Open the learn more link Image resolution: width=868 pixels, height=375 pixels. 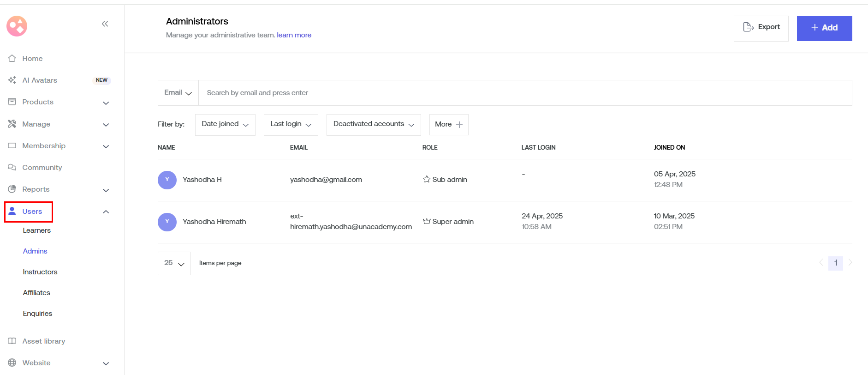[x=294, y=35]
